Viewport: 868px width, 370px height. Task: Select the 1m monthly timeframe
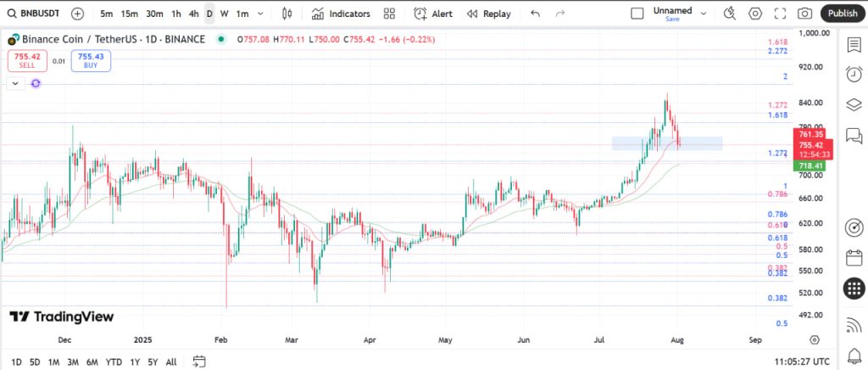[242, 14]
